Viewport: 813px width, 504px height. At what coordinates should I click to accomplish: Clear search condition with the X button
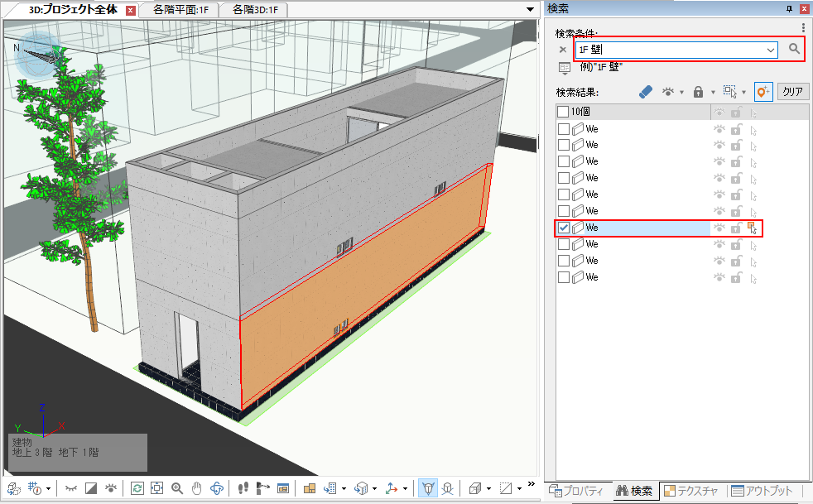[562, 50]
